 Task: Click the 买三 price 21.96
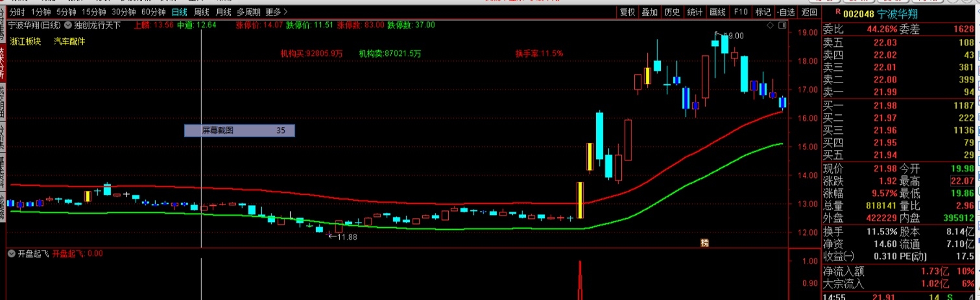(x=885, y=130)
